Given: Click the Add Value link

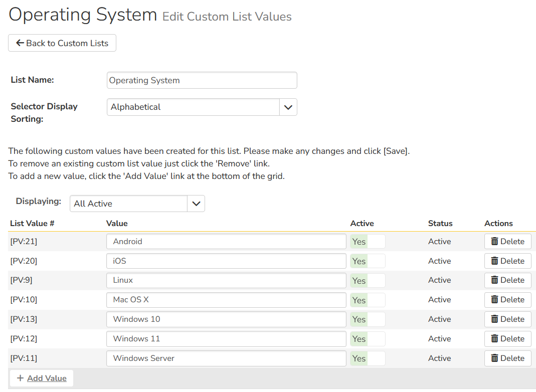Looking at the screenshot, I should [47, 378].
